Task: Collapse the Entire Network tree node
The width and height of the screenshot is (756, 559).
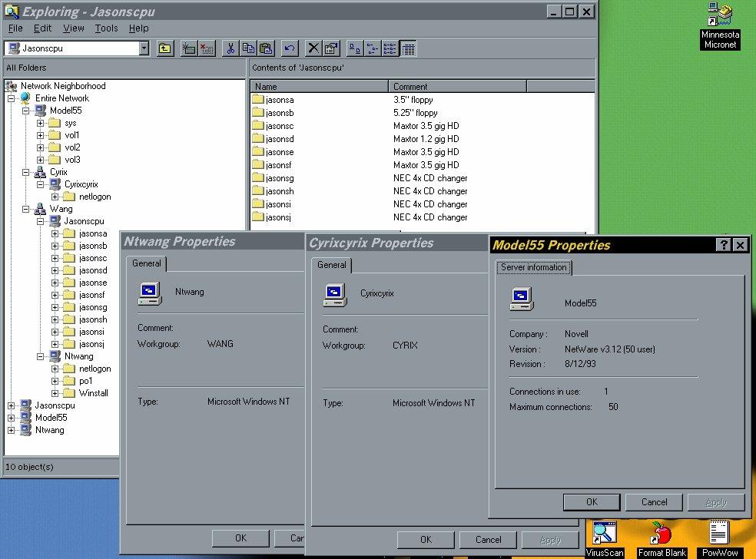Action: tap(11, 98)
